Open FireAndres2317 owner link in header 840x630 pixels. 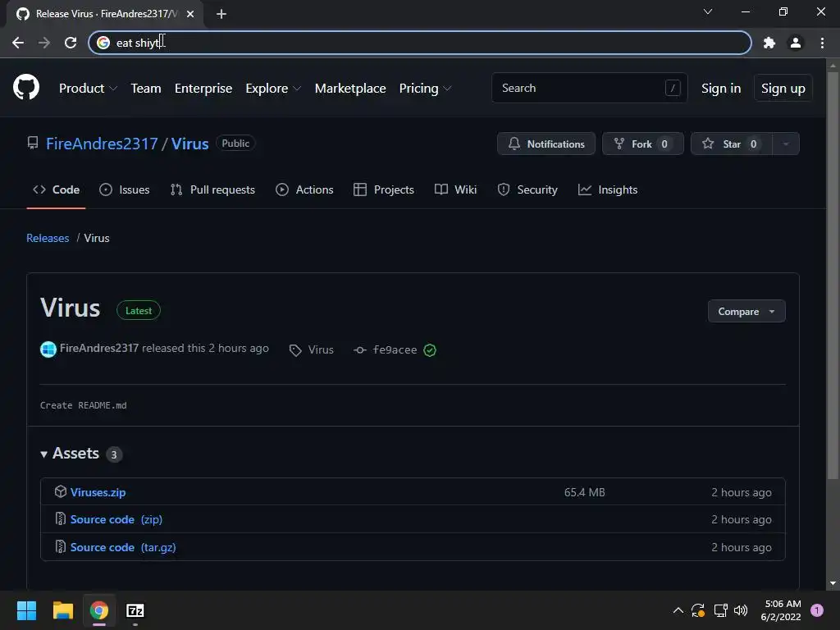[x=102, y=144]
